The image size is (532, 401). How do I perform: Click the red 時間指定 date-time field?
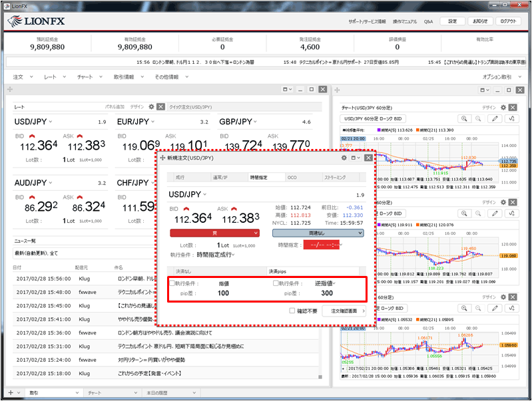coord(321,245)
